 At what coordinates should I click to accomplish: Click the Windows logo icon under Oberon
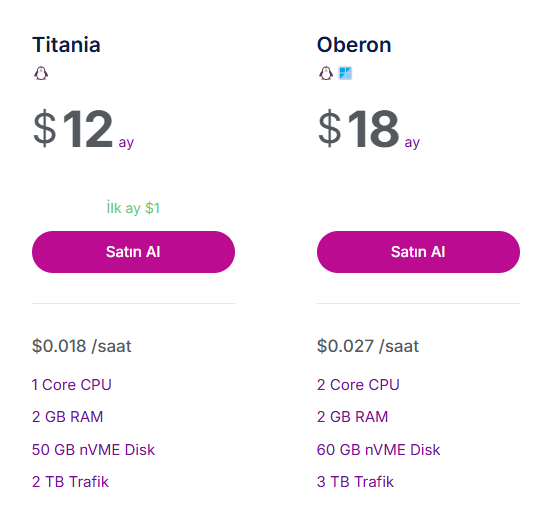pyautogui.click(x=345, y=73)
